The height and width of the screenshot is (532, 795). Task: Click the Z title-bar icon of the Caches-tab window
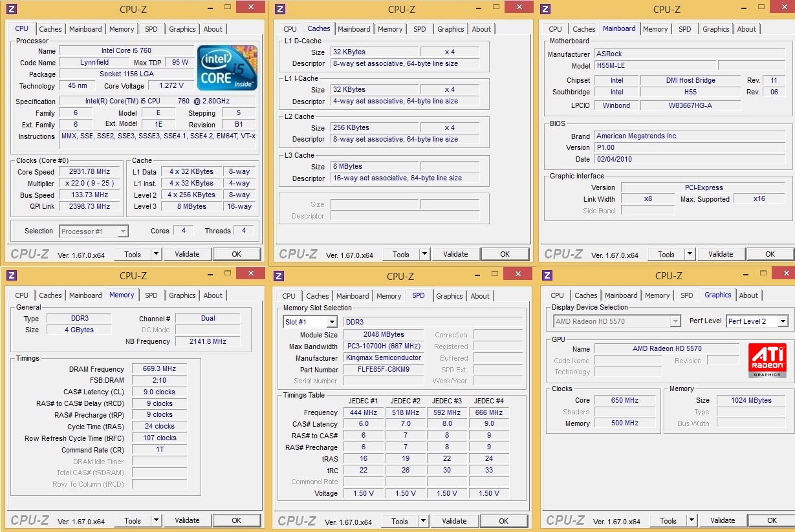[x=279, y=9]
